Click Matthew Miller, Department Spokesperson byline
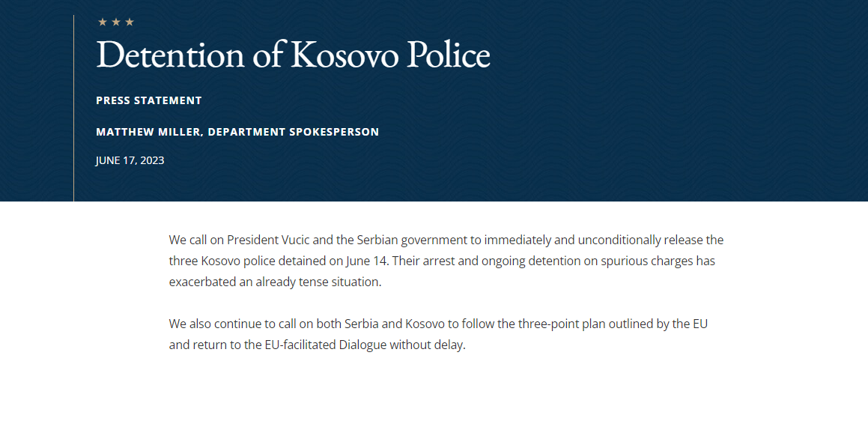Viewport: 868px width, 424px height. [x=237, y=133]
